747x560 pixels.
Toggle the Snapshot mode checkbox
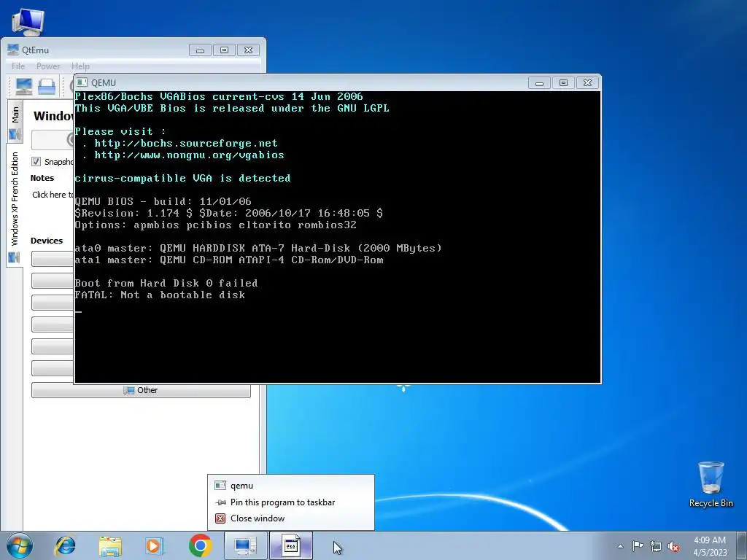point(36,161)
